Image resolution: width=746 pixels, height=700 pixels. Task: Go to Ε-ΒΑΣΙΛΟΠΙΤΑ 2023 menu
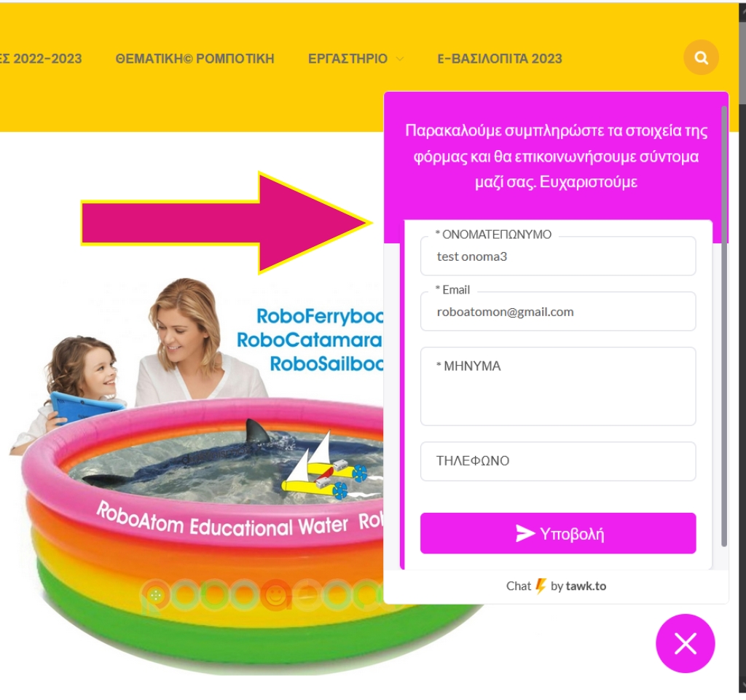pos(500,58)
